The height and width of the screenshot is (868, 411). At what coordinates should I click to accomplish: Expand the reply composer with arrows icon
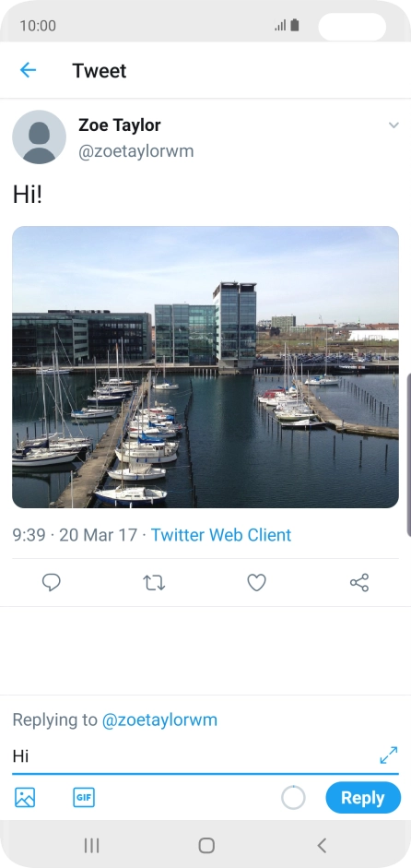click(x=389, y=755)
